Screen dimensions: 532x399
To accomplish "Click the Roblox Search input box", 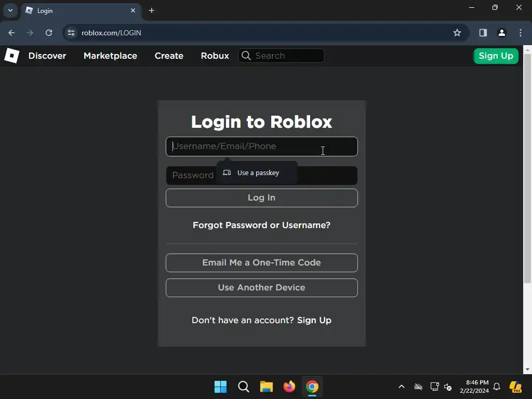I will point(281,56).
